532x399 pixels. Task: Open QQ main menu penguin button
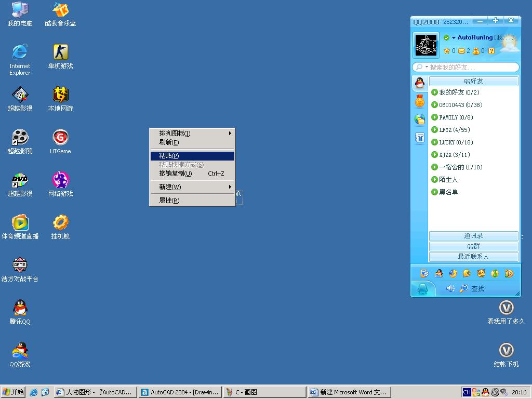coord(422,289)
